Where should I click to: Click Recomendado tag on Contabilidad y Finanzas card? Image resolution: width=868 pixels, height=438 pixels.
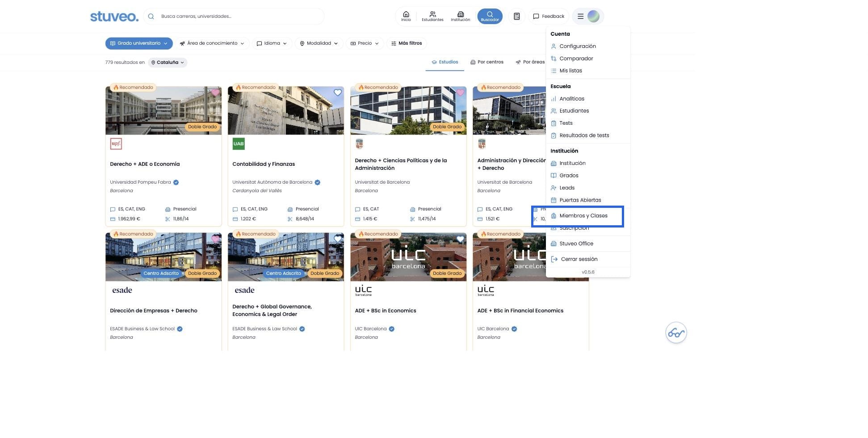[x=256, y=88]
